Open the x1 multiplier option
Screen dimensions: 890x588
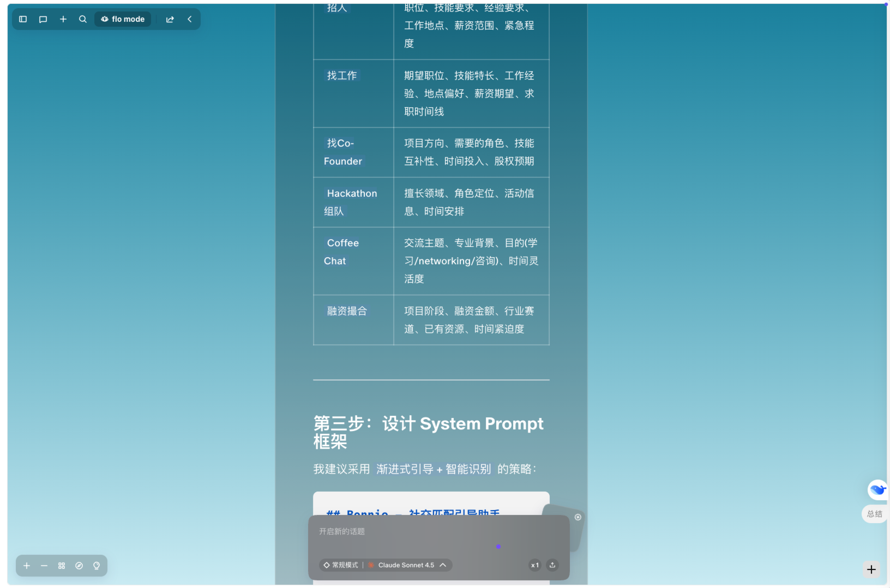(535, 565)
